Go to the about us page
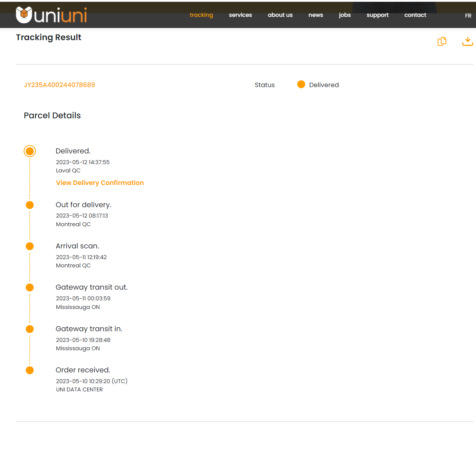This screenshot has width=476, height=457. click(x=280, y=15)
